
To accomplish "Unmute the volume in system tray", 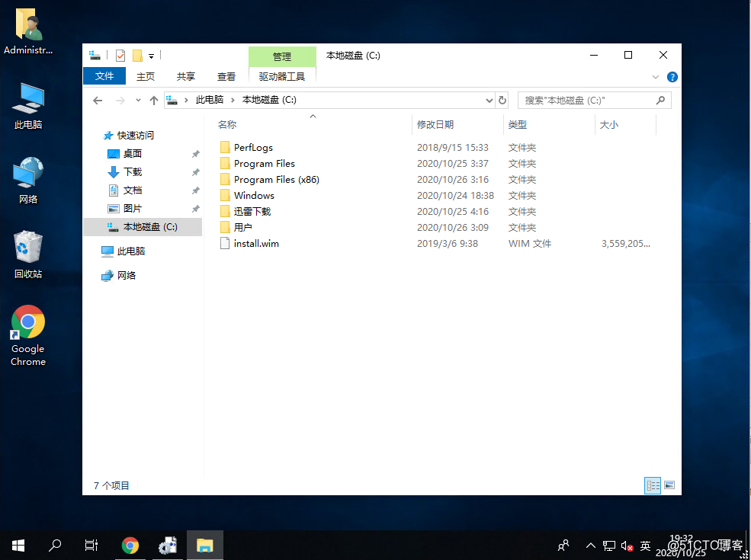I will [627, 546].
